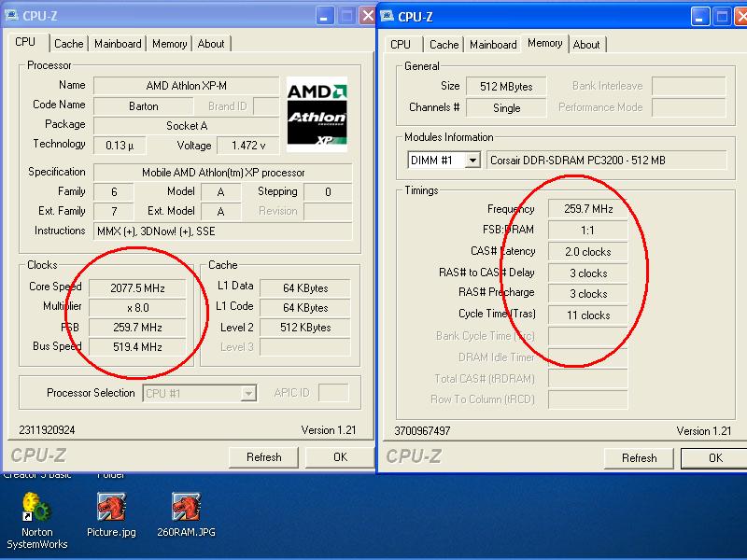Open the DIMM #1 module dropdown
Viewport: 747px width, 560px height.
pos(472,161)
